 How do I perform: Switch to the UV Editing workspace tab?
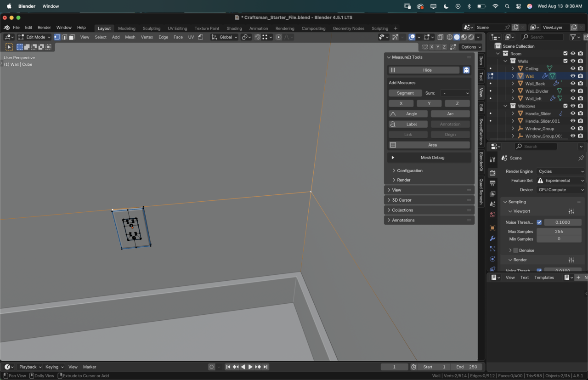click(x=177, y=28)
